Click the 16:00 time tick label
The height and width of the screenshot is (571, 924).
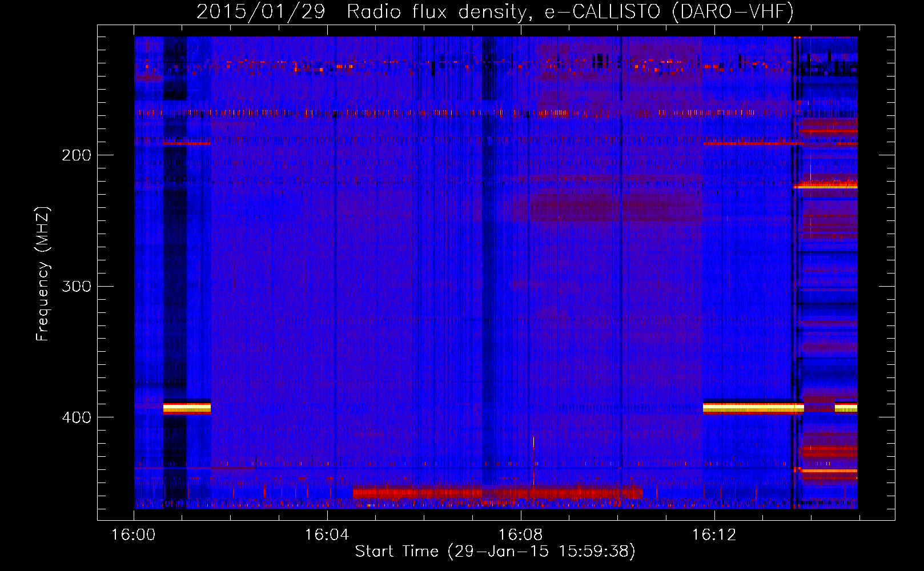pyautogui.click(x=133, y=534)
